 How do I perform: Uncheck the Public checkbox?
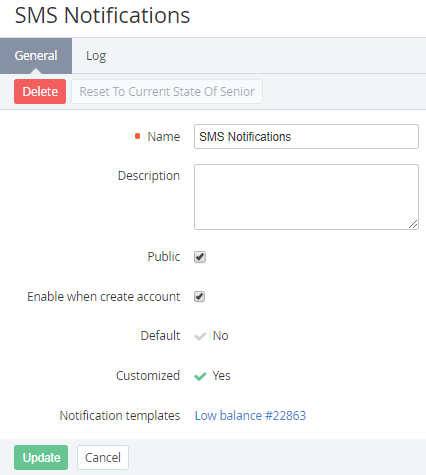200,257
